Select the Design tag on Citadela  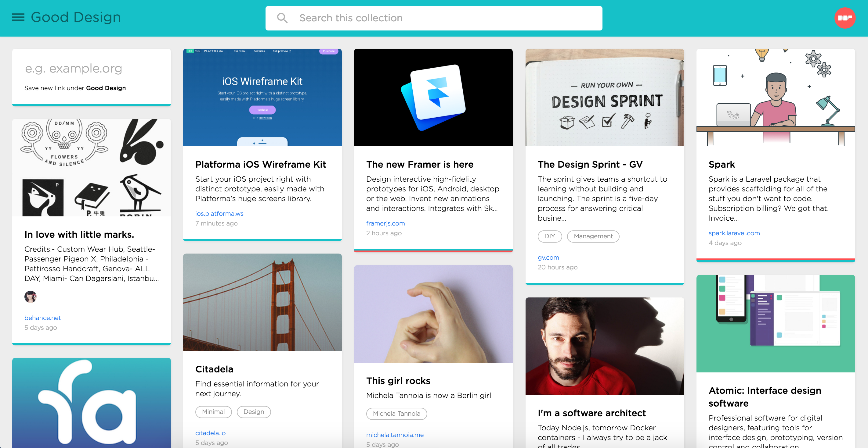click(x=253, y=412)
